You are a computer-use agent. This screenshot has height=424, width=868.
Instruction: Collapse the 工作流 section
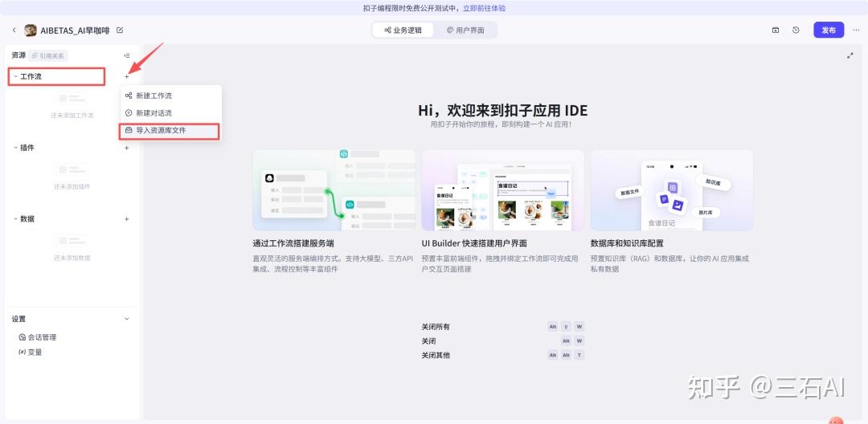point(15,76)
